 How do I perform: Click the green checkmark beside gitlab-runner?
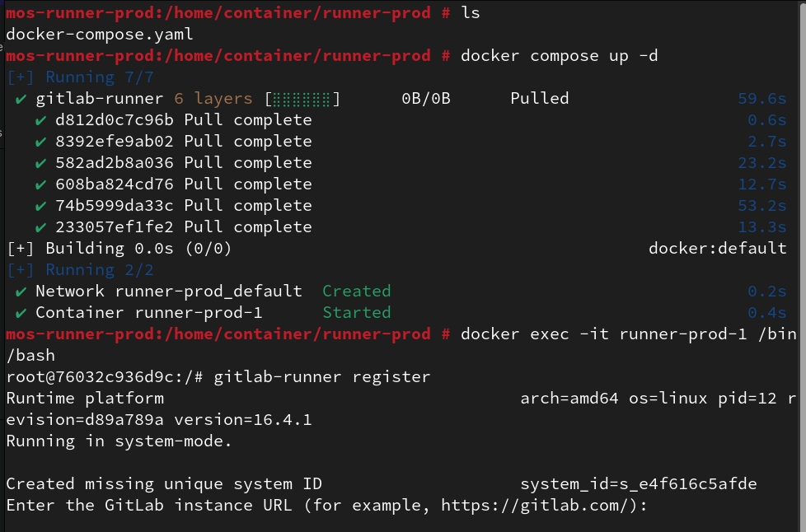click(x=20, y=99)
